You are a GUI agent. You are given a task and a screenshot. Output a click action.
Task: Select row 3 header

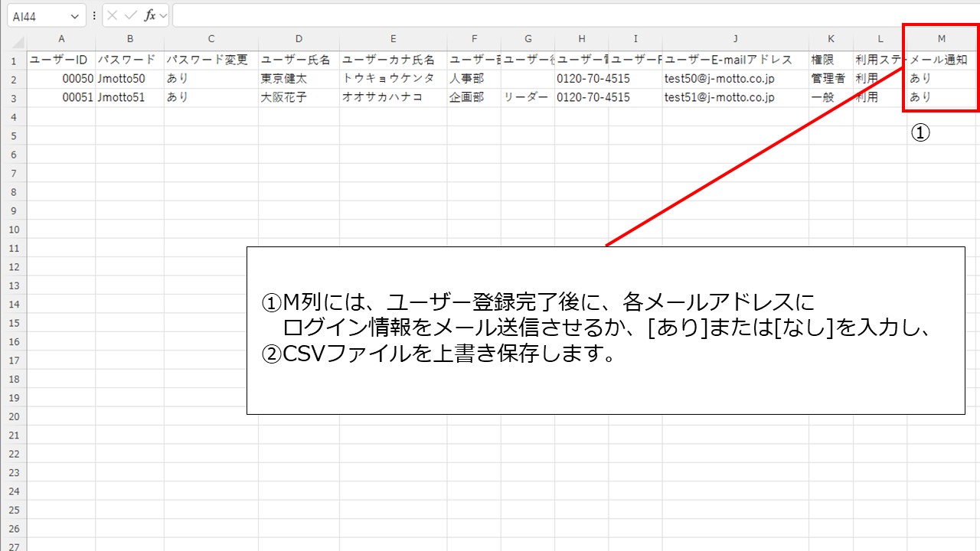(13, 97)
